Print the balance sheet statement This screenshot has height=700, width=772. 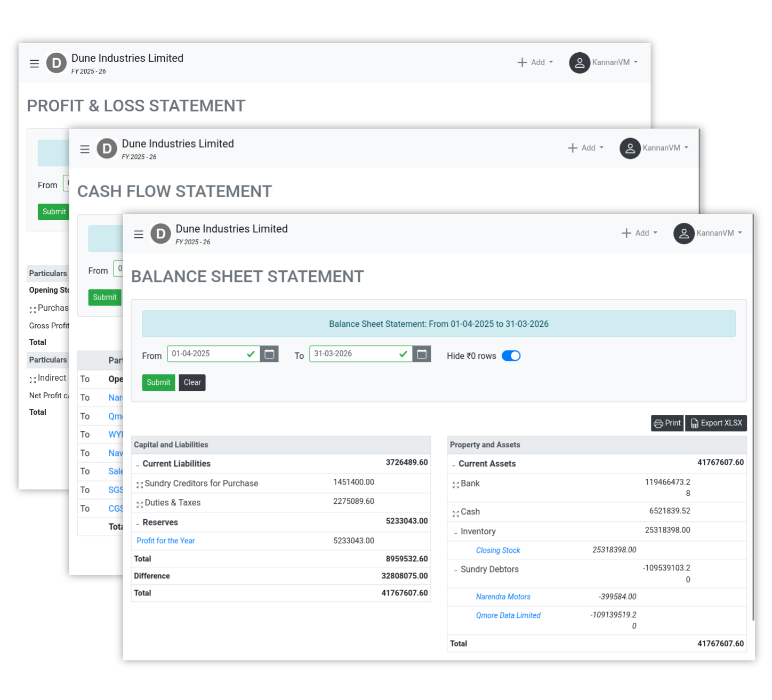point(667,423)
